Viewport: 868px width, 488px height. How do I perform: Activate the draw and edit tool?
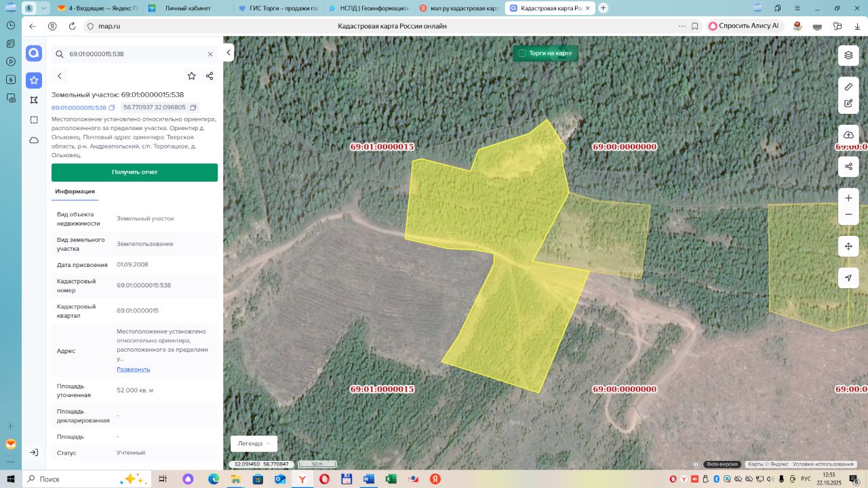(x=848, y=104)
